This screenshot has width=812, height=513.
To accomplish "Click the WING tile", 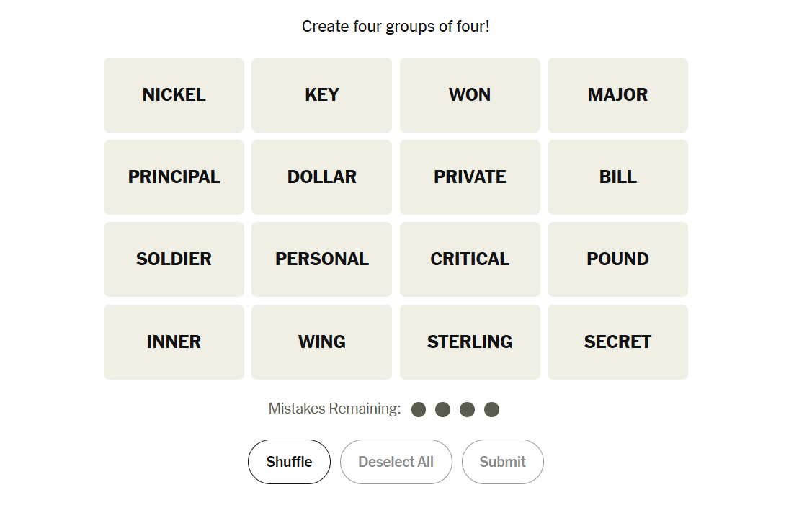I will 321,342.
